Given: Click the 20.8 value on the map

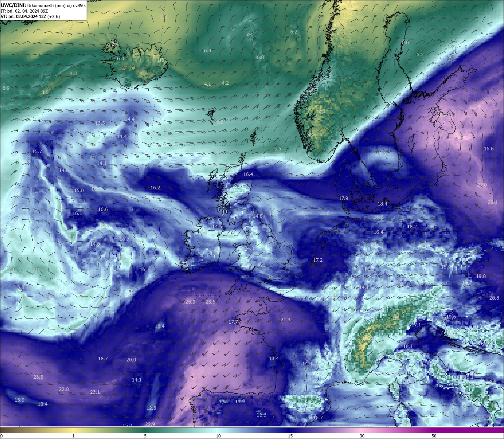Looking at the screenshot, I should point(494,298).
